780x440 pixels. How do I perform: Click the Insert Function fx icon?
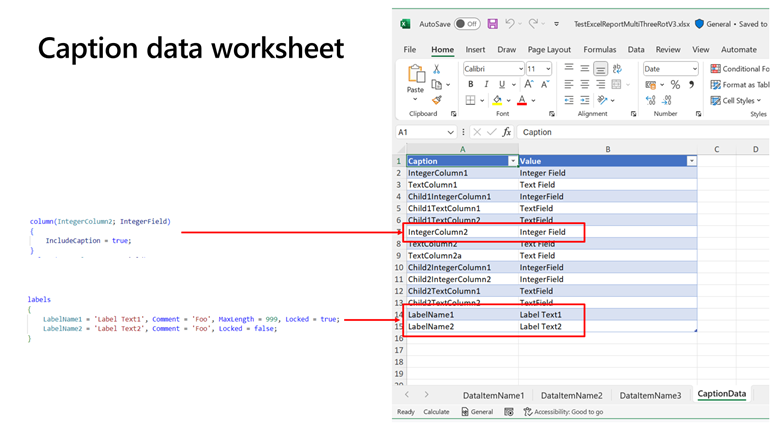pos(506,132)
